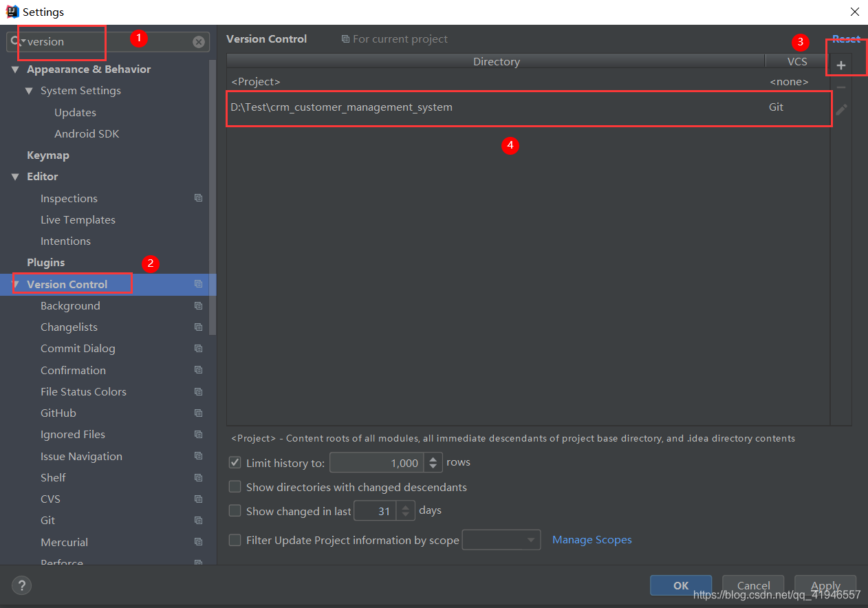Viewport: 868px width, 608px height.
Task: Click project-level icon beside Git
Action: click(198, 520)
